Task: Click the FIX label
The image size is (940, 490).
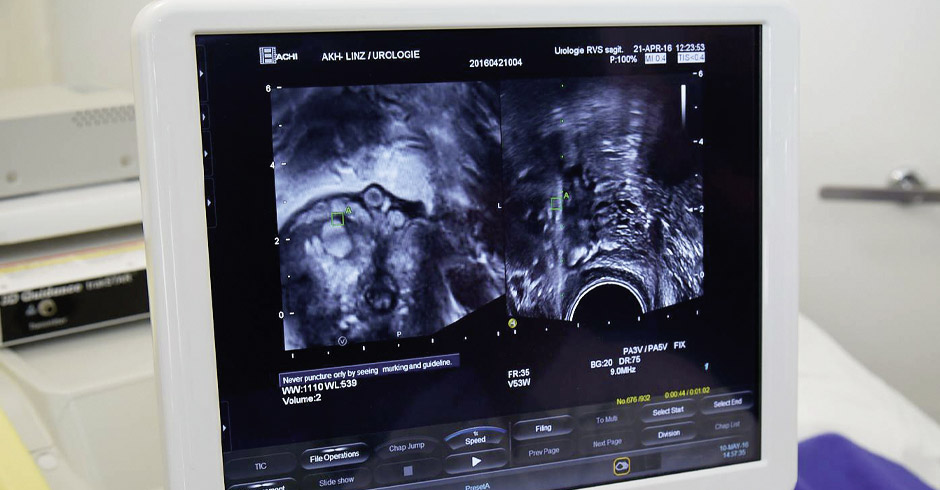Action: [679, 345]
